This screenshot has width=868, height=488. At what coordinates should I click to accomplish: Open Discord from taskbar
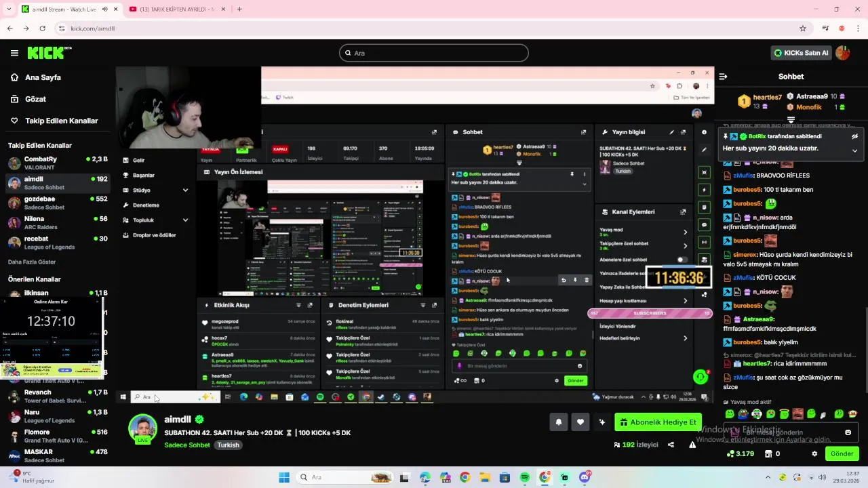[585, 477]
